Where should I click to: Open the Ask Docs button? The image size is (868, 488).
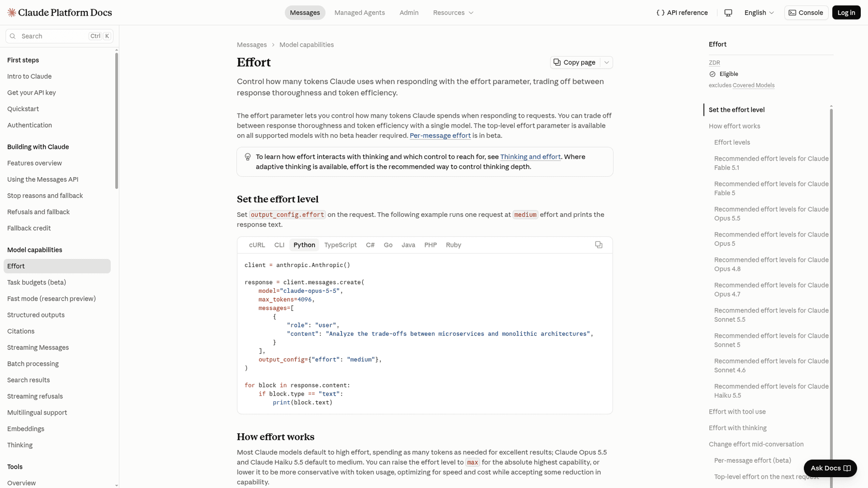click(830, 468)
